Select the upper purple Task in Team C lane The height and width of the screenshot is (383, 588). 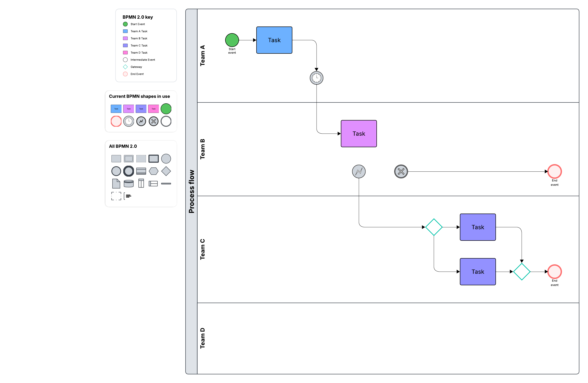click(478, 227)
